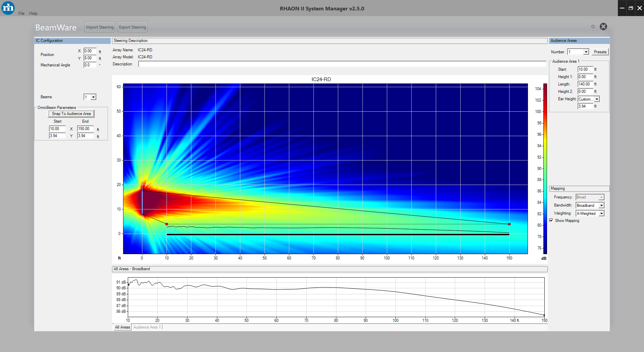Switch to the All Areas tab
The image size is (644, 352).
pos(122,327)
